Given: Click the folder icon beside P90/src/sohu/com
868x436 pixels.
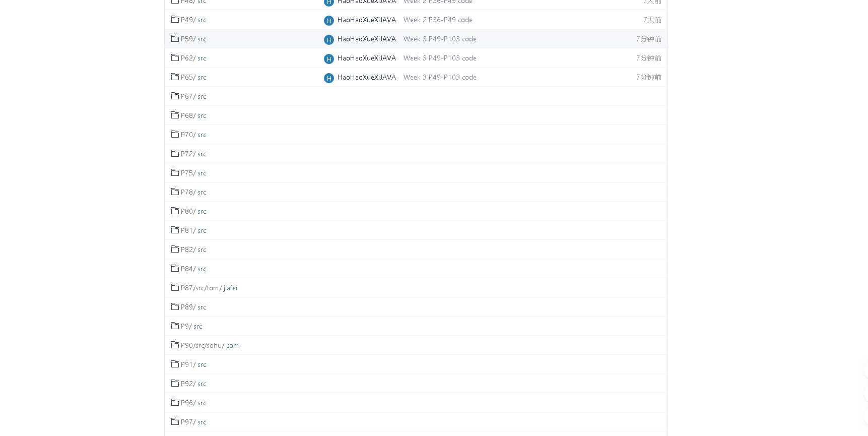Looking at the screenshot, I should 175,345.
